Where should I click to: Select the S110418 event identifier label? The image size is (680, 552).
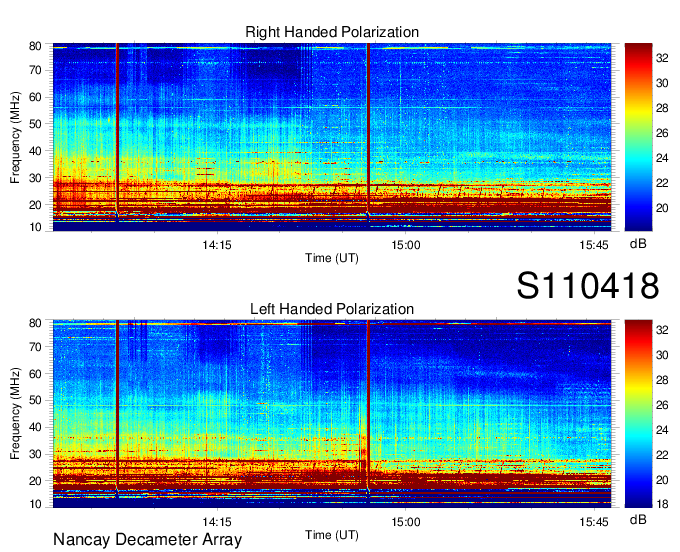tap(588, 286)
